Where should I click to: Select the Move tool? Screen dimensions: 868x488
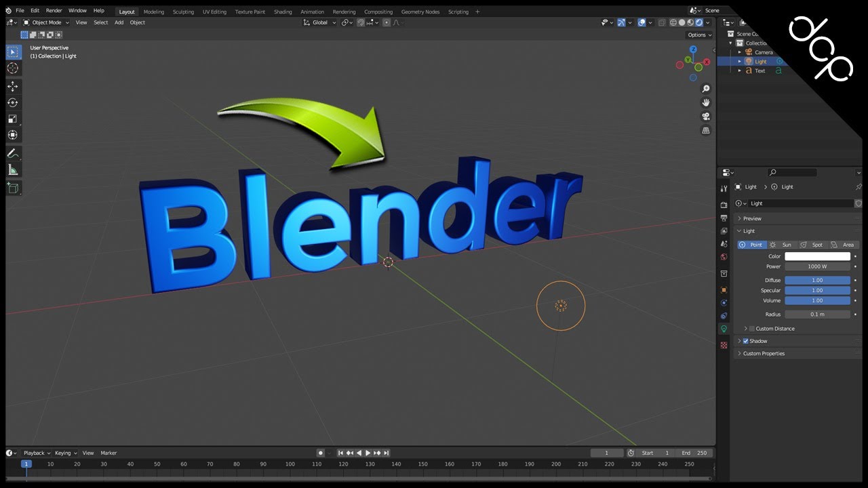click(13, 87)
